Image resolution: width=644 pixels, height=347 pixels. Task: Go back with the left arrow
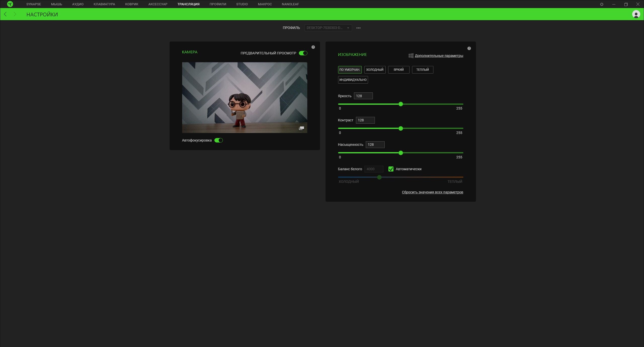[x=5, y=14]
